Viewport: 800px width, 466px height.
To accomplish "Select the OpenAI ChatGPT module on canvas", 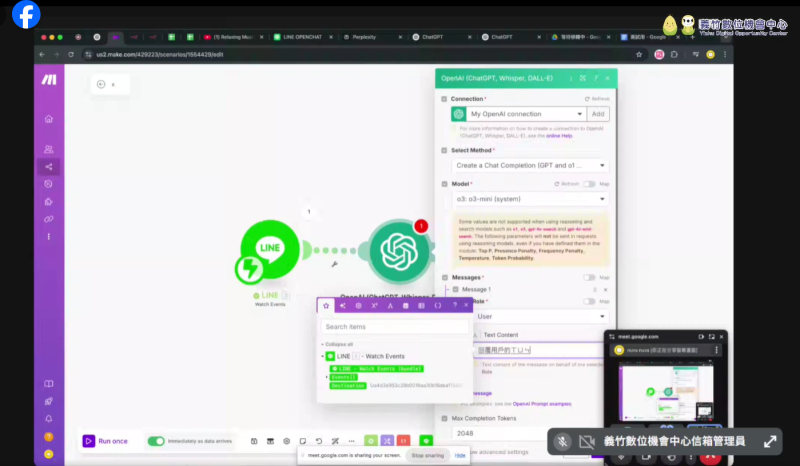I will 399,251.
